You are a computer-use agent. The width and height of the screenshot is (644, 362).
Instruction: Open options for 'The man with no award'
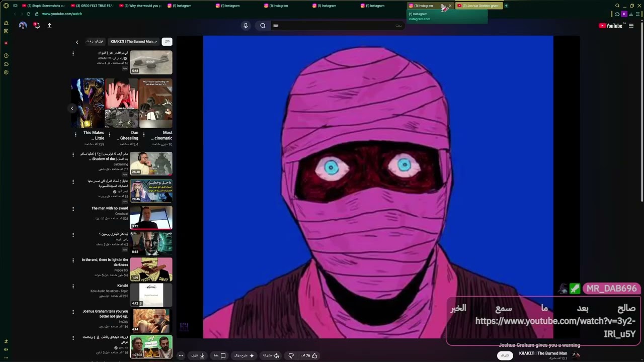click(x=73, y=209)
